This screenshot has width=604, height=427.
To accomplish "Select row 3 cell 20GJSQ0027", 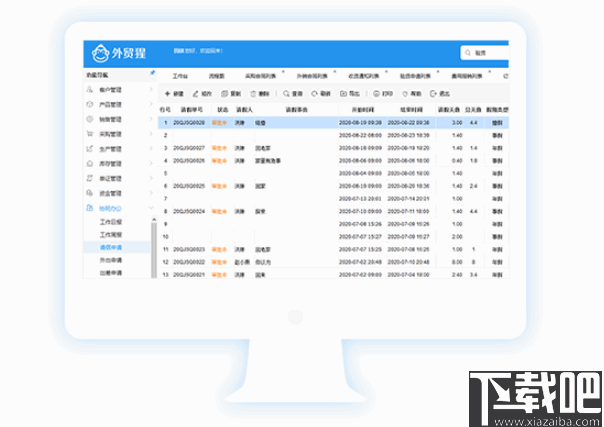I will [189, 148].
